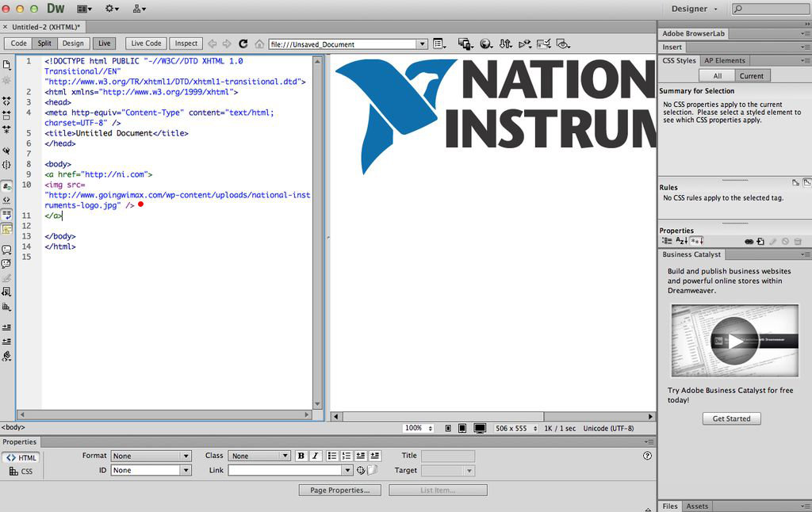The image size is (812, 512).
Task: Open the Multiscreen preview icon
Action: pyautogui.click(x=465, y=44)
